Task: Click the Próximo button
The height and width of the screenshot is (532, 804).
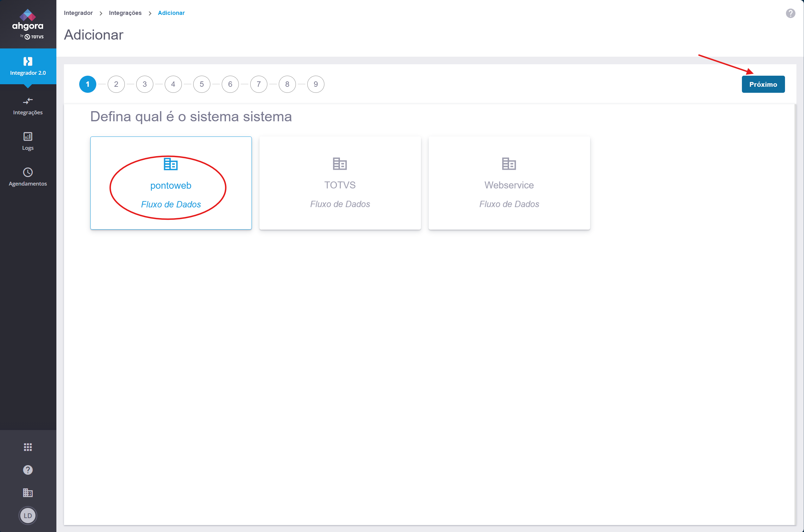Action: click(x=763, y=84)
